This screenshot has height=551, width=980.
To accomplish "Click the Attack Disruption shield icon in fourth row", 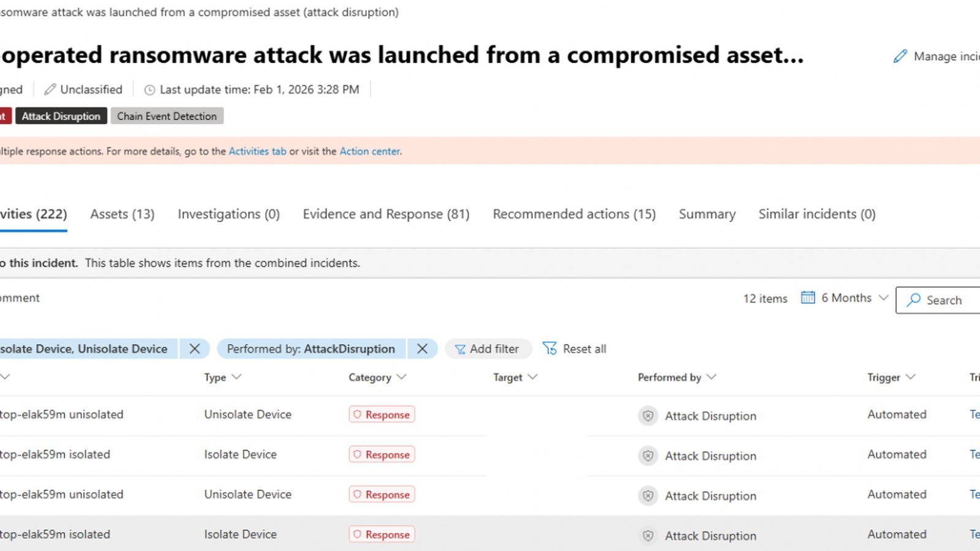I will tap(648, 536).
